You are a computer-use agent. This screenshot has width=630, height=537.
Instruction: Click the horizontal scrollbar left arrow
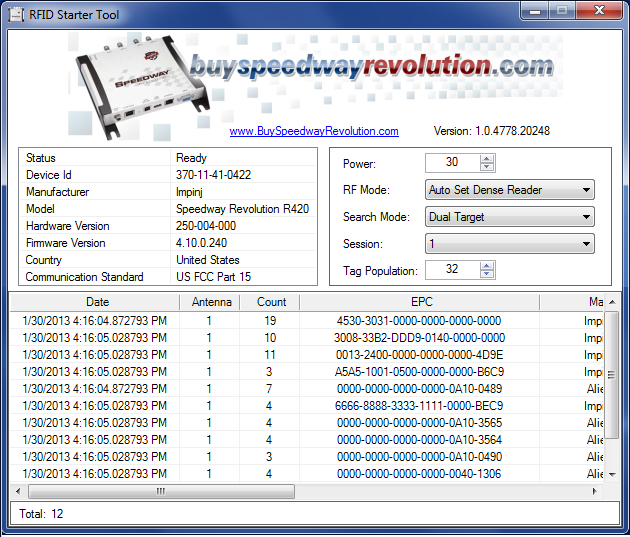tap(18, 491)
